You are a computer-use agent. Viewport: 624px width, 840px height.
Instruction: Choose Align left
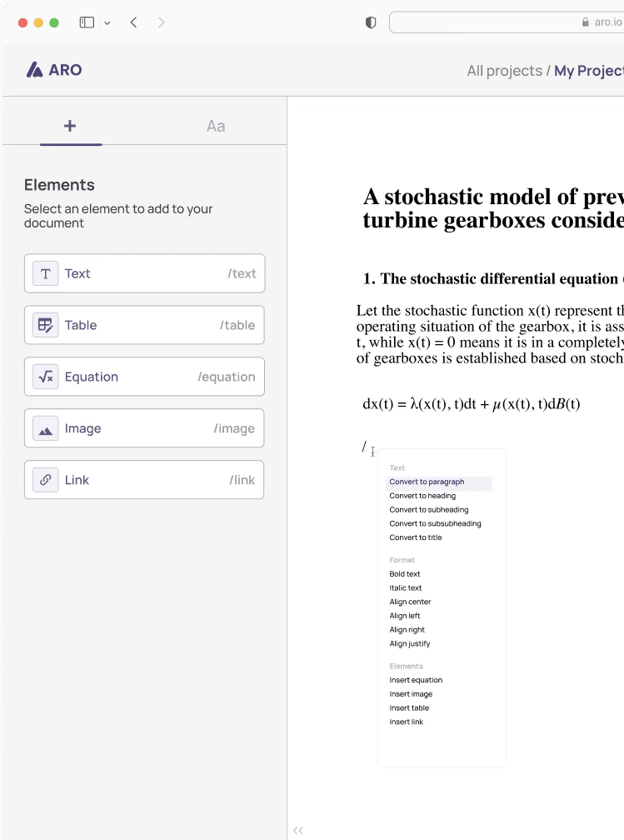[x=405, y=616]
